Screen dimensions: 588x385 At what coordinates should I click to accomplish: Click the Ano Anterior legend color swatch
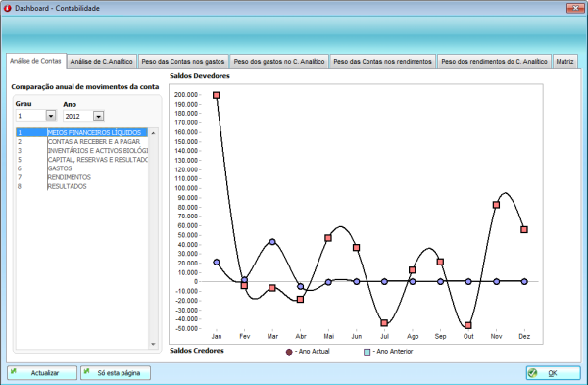pos(367,352)
